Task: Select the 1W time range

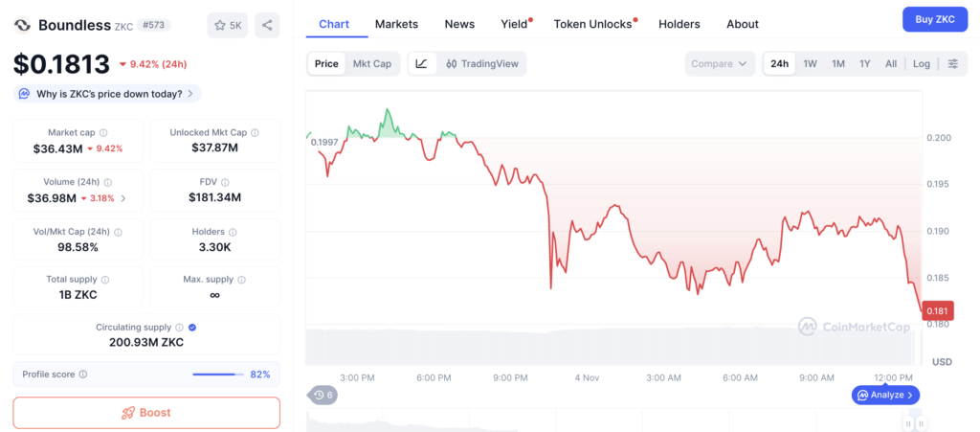Action: click(810, 64)
